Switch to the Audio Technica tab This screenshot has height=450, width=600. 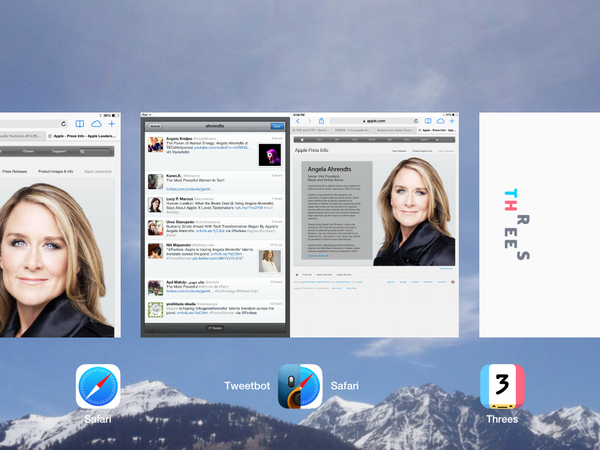coord(22,136)
